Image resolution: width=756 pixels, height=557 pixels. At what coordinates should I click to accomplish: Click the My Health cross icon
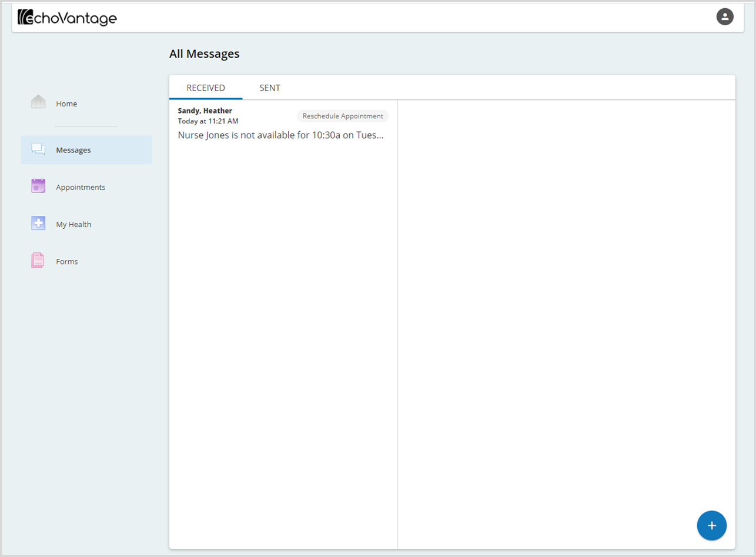(38, 223)
